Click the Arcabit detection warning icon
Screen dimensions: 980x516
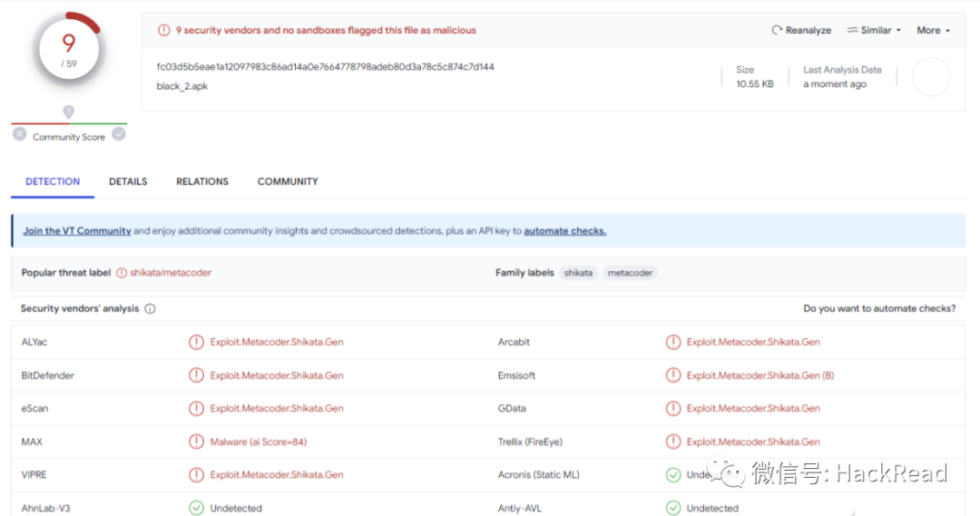[x=673, y=342]
